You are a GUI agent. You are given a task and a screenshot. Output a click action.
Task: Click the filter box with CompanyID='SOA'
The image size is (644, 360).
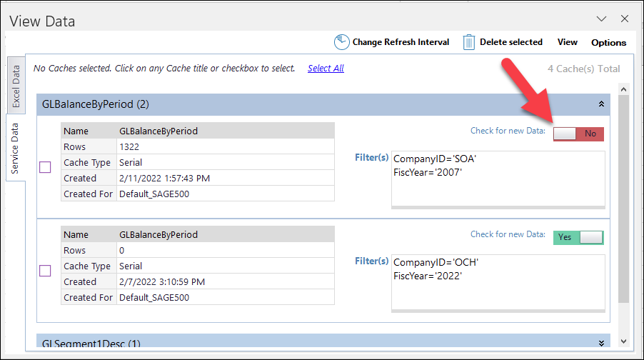(x=498, y=179)
